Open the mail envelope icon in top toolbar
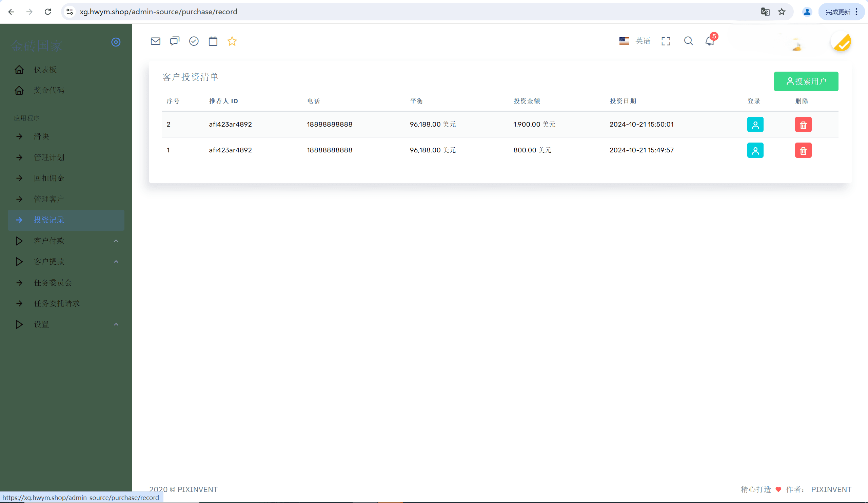The image size is (868, 503). 155,41
